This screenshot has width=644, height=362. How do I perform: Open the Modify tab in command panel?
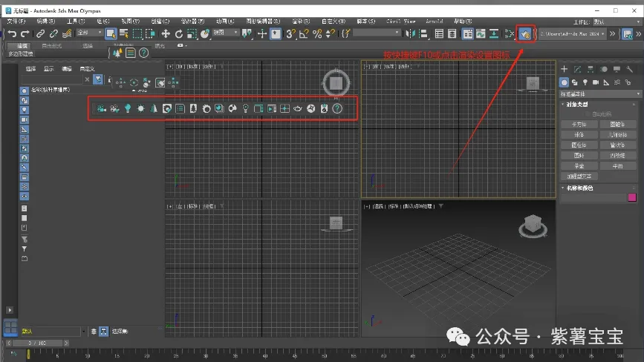[576, 69]
